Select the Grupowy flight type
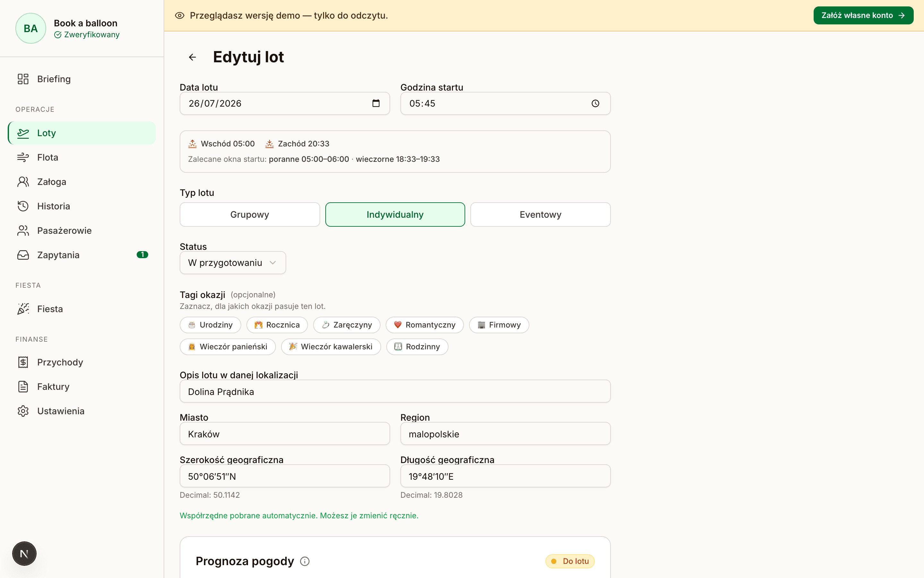The height and width of the screenshot is (578, 924). [x=250, y=215]
